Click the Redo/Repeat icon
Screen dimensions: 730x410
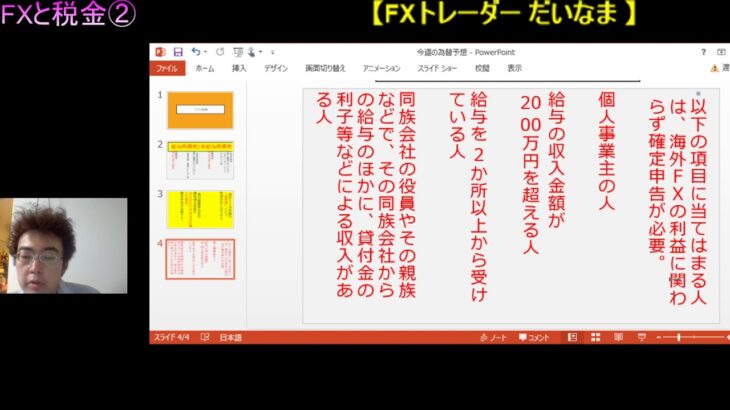coord(220,52)
